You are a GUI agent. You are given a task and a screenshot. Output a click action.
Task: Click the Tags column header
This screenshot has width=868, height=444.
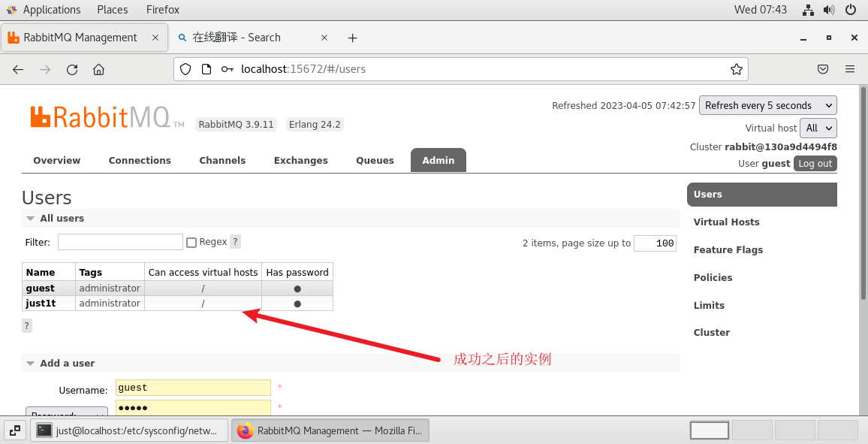90,272
